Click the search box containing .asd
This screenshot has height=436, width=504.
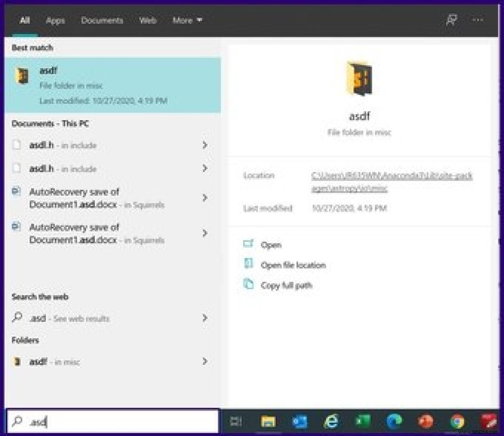click(112, 421)
